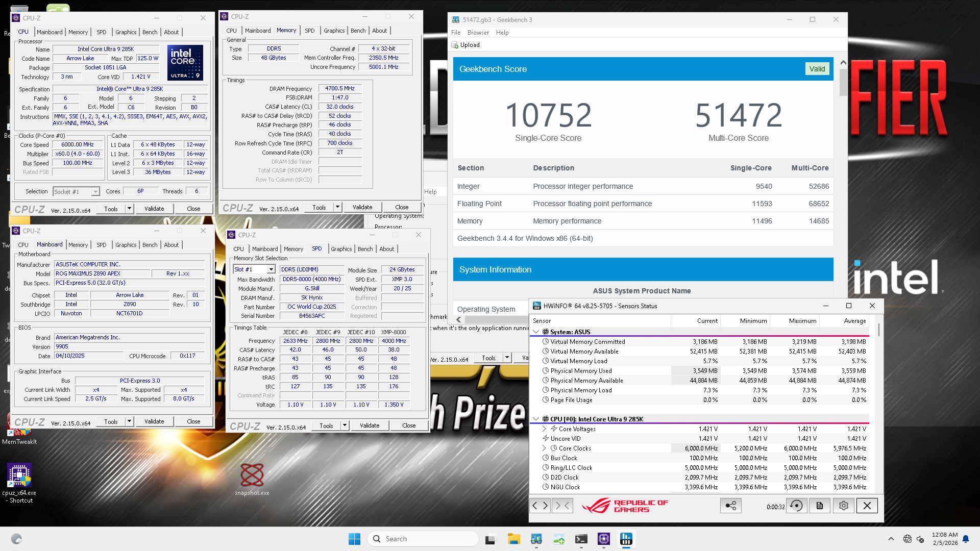Click the Geekbench 3 title bar icon
The width and height of the screenshot is (980, 551).
tap(456, 20)
